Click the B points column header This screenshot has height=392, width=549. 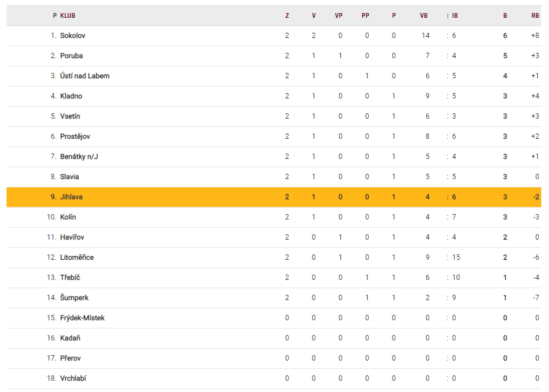click(x=505, y=15)
